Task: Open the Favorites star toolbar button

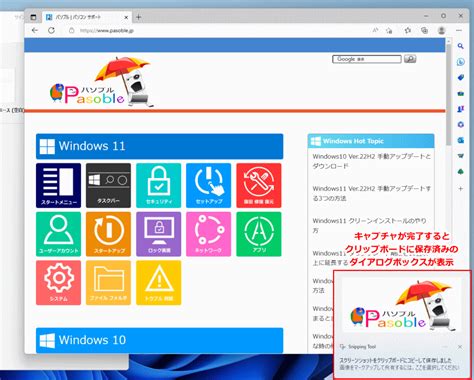Action: (x=408, y=31)
